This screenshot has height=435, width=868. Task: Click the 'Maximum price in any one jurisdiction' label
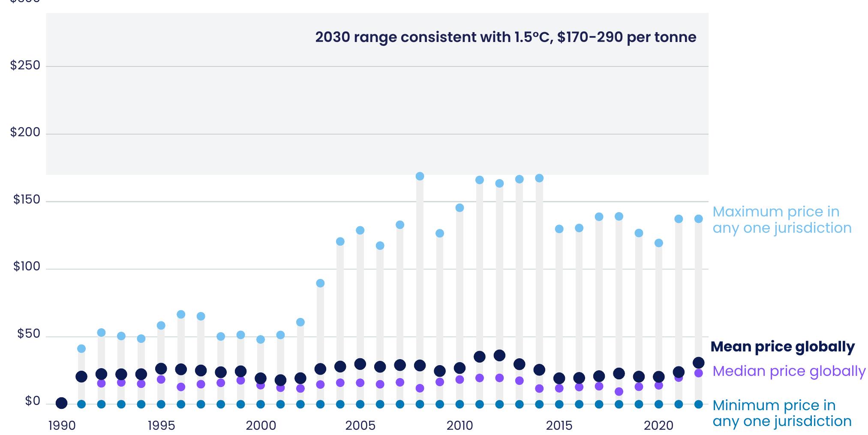pyautogui.click(x=781, y=219)
